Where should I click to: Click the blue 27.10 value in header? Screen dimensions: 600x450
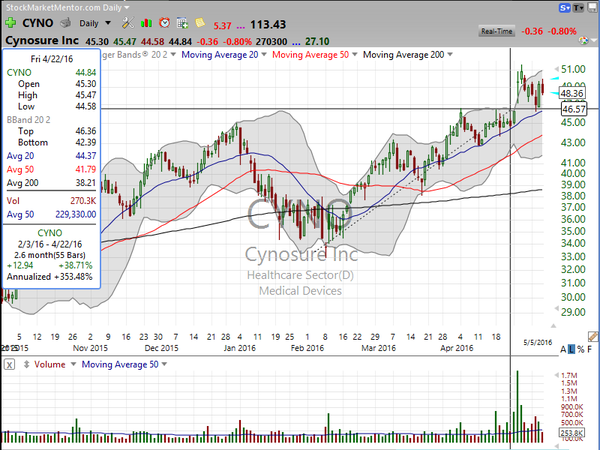(x=318, y=41)
